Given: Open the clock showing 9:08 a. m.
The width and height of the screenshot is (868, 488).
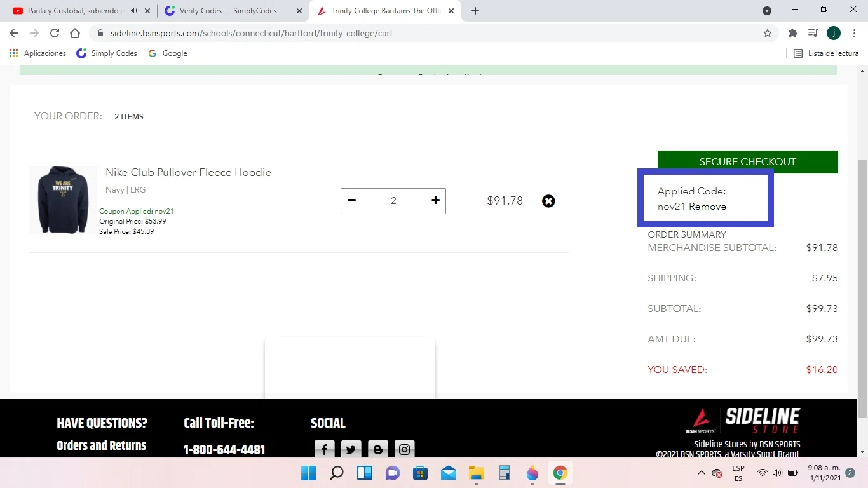Looking at the screenshot, I should coord(824,473).
